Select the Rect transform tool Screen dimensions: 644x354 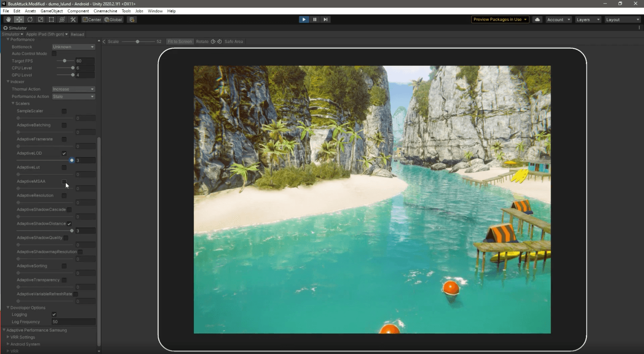(51, 19)
